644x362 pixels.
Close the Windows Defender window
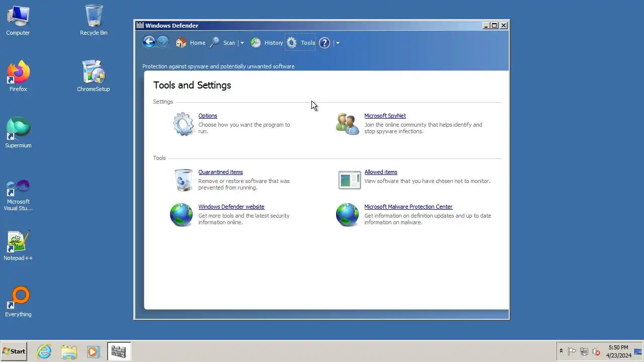point(504,26)
